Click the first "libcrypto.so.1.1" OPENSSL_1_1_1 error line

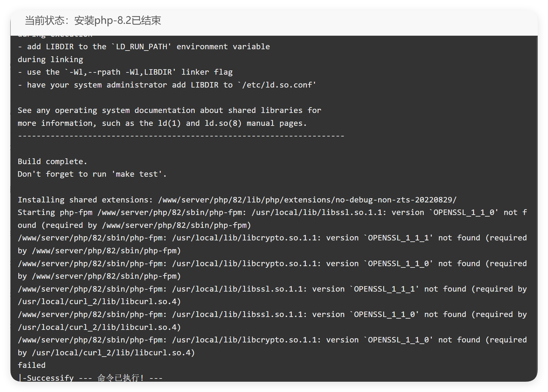point(272,238)
